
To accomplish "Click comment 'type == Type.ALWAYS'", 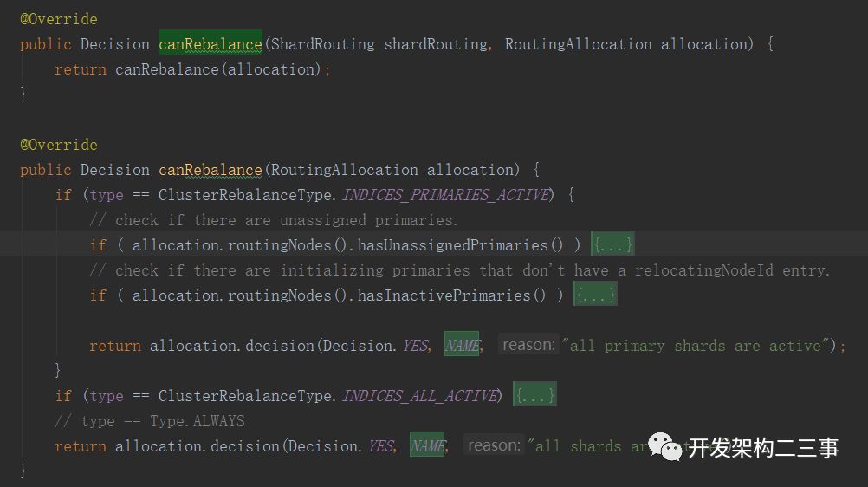I will pos(150,420).
